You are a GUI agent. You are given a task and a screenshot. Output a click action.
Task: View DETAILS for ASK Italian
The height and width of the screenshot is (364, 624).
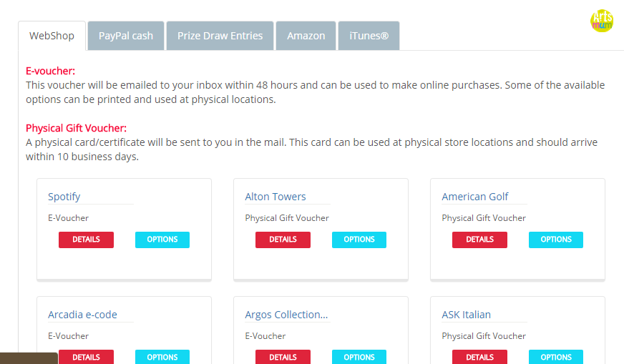[479, 357]
